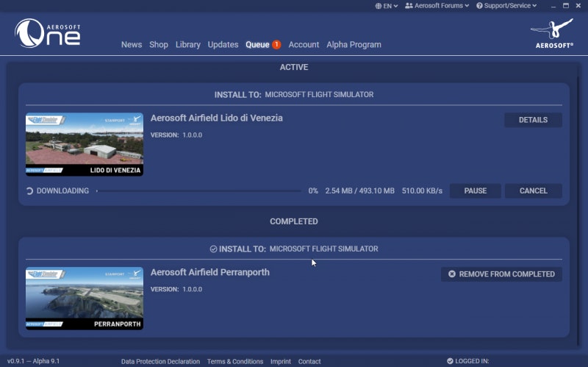Click the completed install checkmark icon

coord(213,249)
